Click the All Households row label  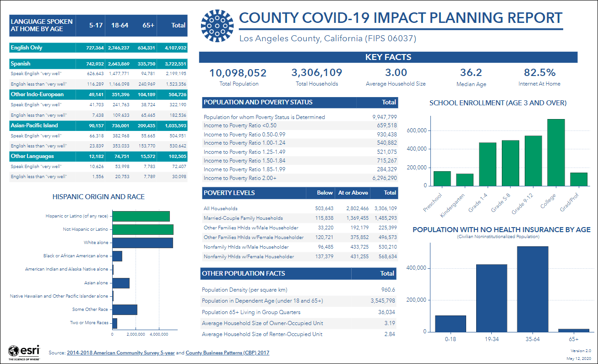point(221,208)
